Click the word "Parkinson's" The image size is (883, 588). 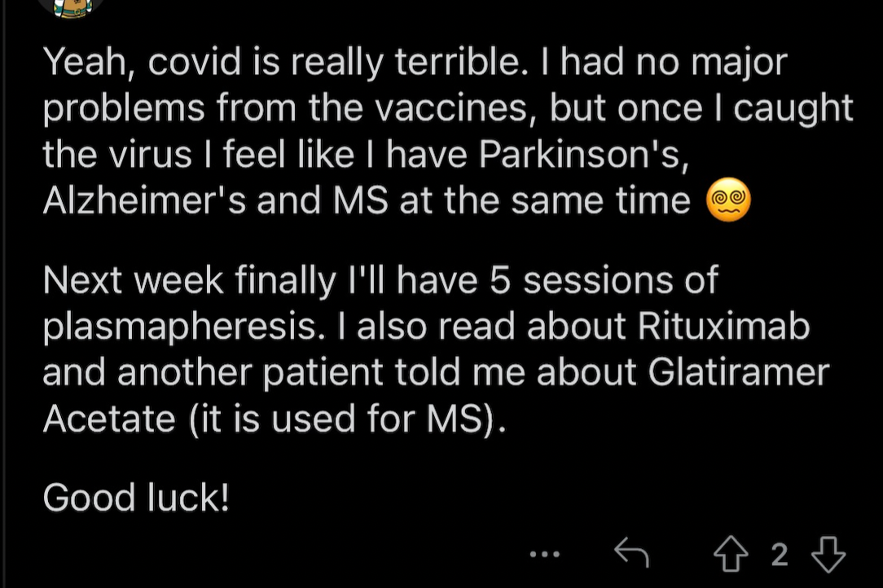click(x=584, y=154)
